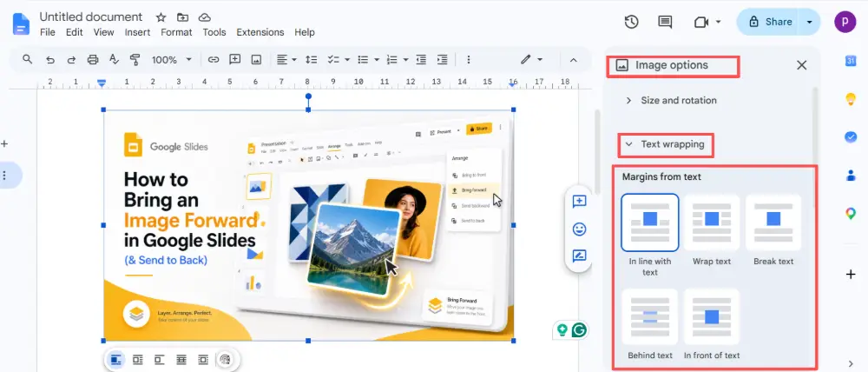Click the green Grammarly G icon
The width and height of the screenshot is (868, 372).
tap(579, 330)
